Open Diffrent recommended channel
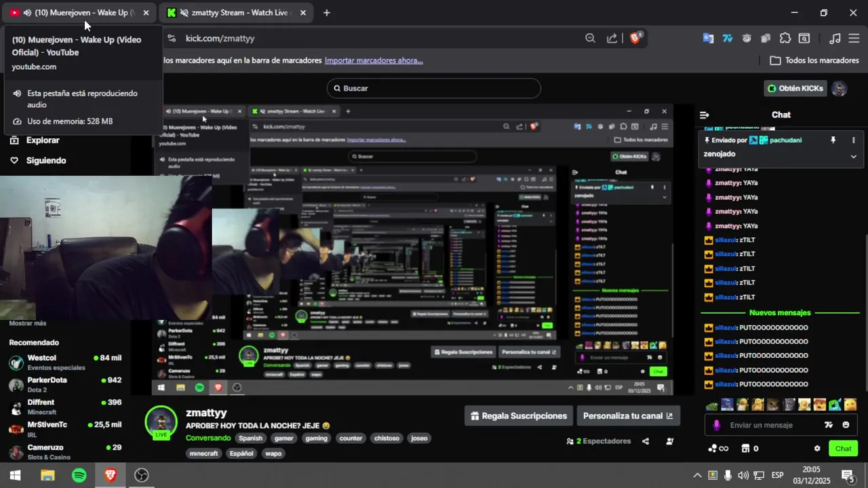Screen dimensions: 868x488 coord(64,407)
